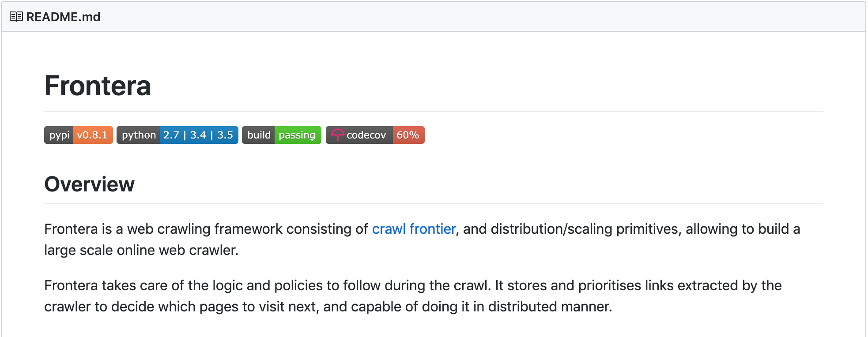Open the green passing status badge
This screenshot has width=868, height=337.
297,135
